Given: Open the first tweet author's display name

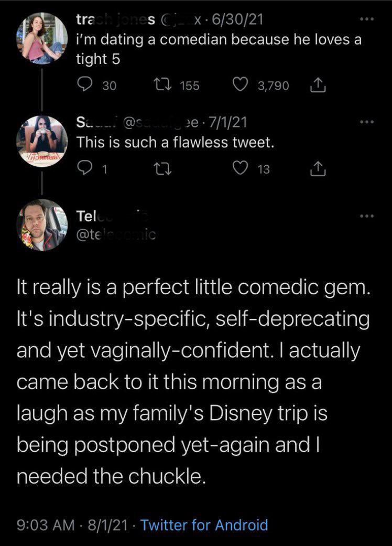Looking at the screenshot, I should click(116, 19).
